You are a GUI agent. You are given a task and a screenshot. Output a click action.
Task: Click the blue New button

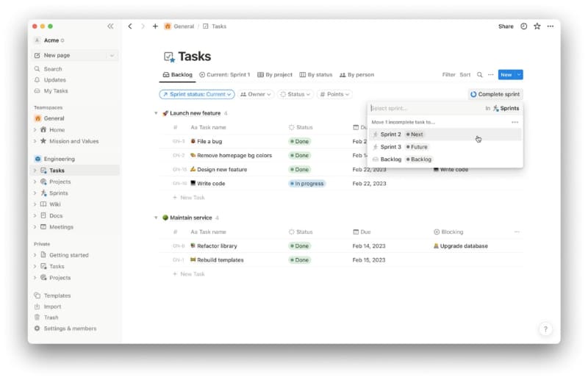[506, 75]
